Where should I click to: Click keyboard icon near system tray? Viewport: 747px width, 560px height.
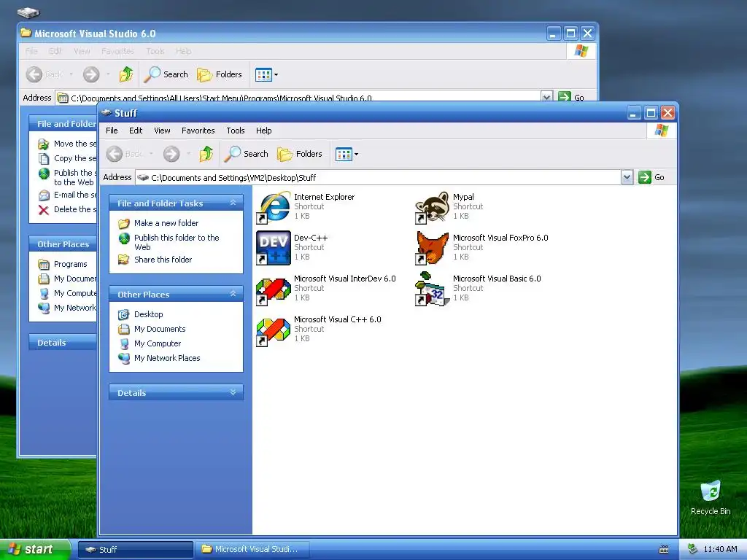click(x=663, y=550)
